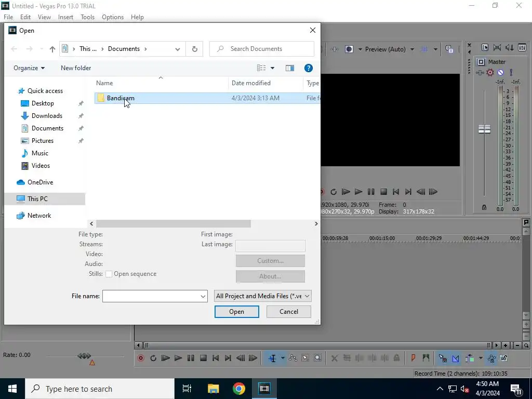532x399 pixels.
Task: Toggle Auto Ripple in bottom toolbar
Action: tap(470, 358)
